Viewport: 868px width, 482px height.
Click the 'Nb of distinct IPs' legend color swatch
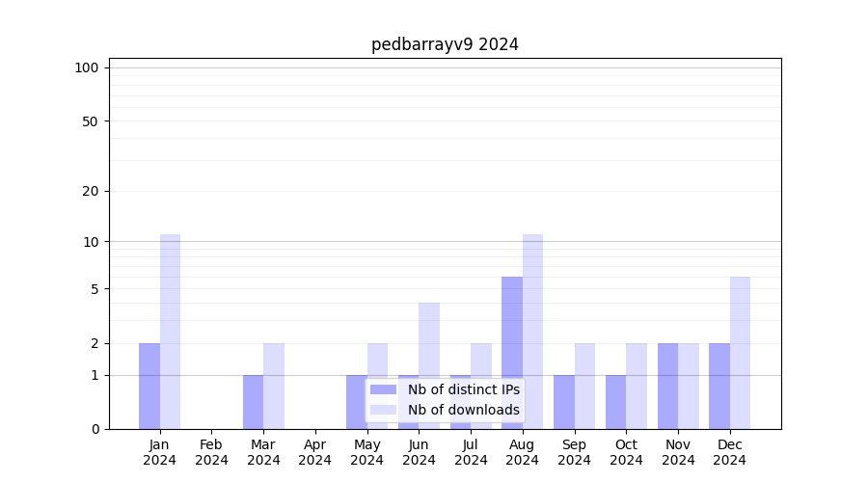click(x=383, y=389)
